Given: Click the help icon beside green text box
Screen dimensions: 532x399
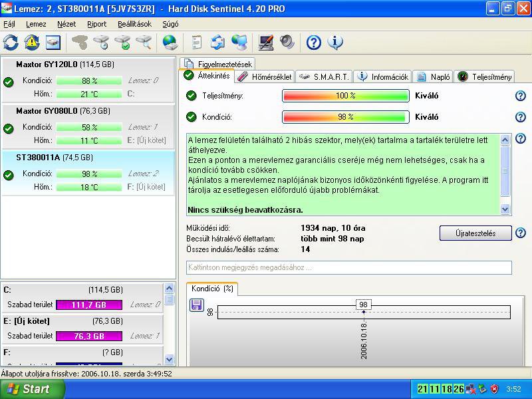Looking at the screenshot, I should point(521,138).
